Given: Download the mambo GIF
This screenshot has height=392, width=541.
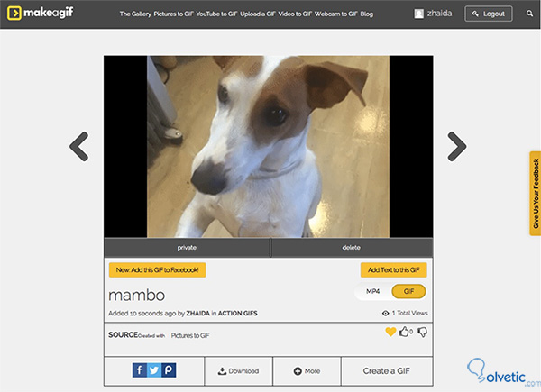Looking at the screenshot, I should (x=238, y=371).
